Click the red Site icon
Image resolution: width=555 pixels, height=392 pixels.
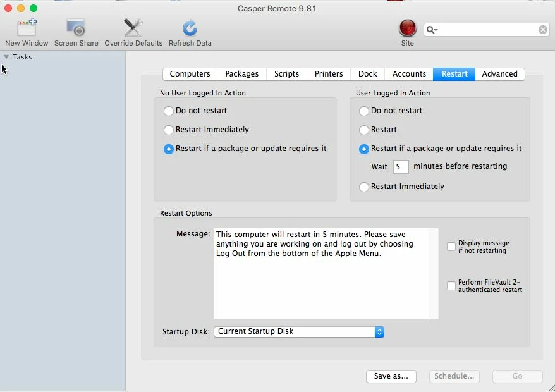408,28
